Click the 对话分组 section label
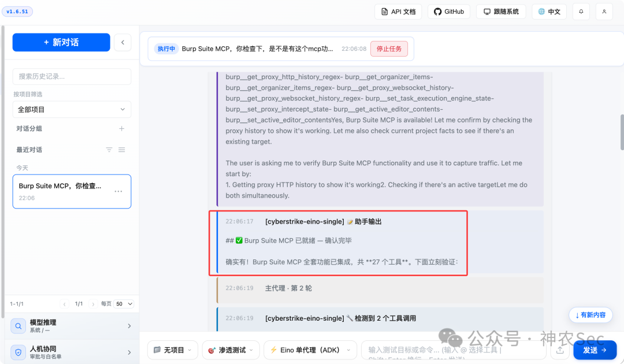The width and height of the screenshot is (624, 364). tap(29, 128)
